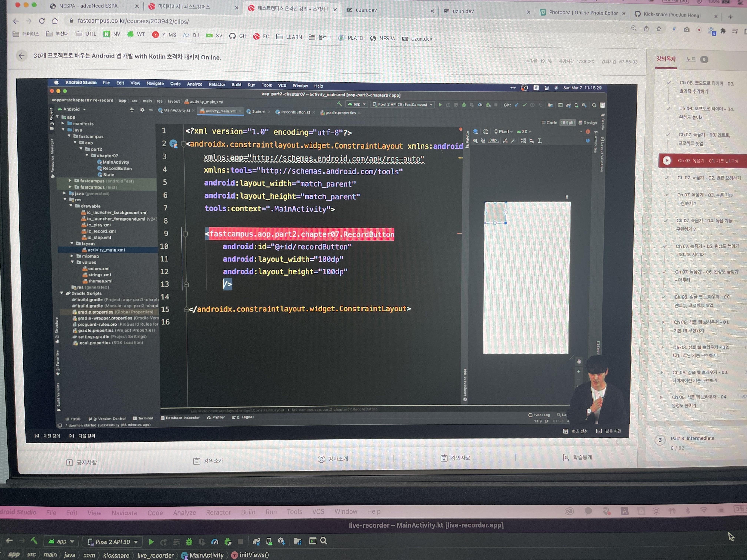747x560 pixels.
Task: Expand the Part 3. Intermediate section
Action: (x=692, y=438)
